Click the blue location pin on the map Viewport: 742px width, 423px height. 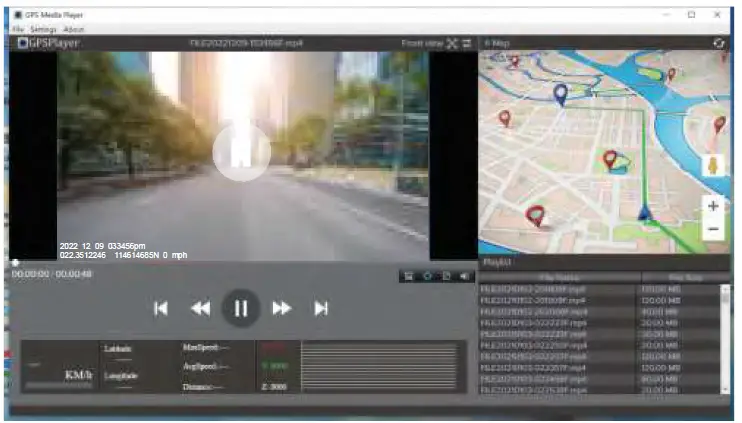[x=560, y=95]
